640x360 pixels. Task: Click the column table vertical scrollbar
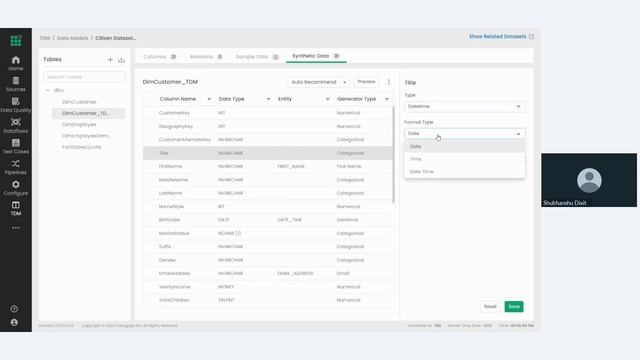click(x=393, y=155)
